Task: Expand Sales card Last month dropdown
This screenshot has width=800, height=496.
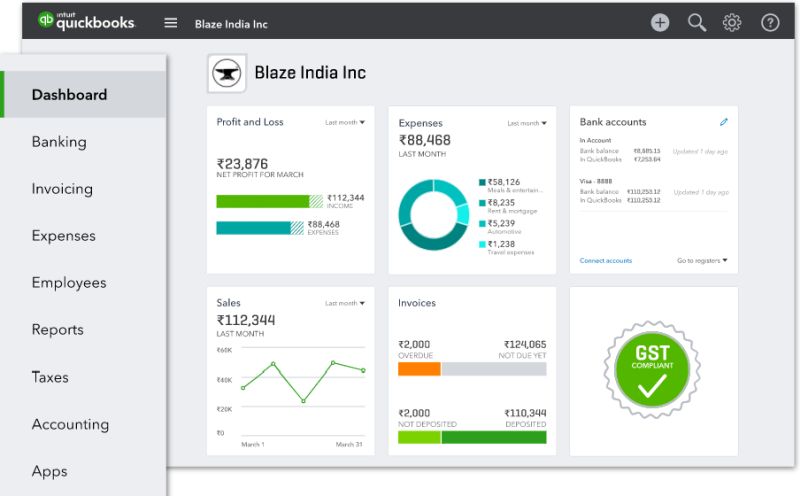Action: click(345, 303)
